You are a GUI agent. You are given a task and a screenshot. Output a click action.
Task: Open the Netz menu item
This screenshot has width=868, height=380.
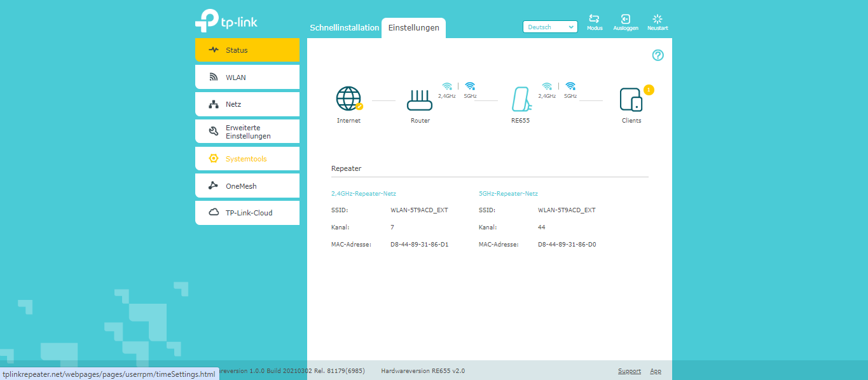(x=247, y=104)
